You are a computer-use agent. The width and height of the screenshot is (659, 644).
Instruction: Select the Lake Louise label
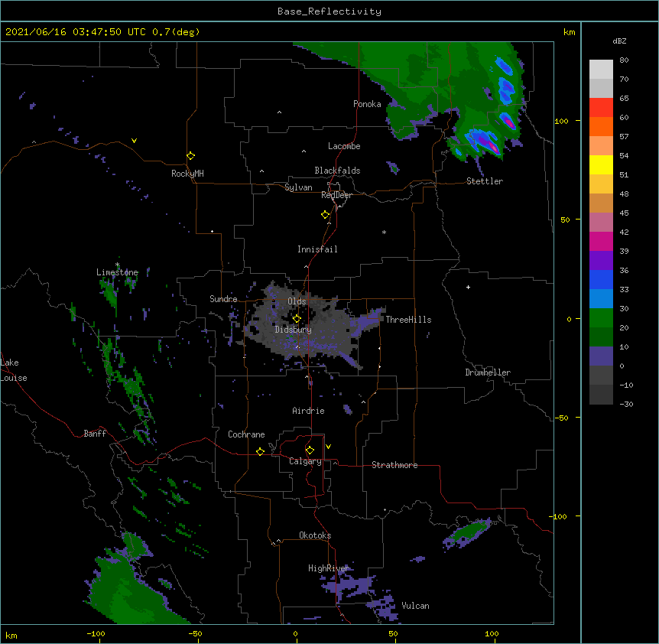[x=14, y=370]
